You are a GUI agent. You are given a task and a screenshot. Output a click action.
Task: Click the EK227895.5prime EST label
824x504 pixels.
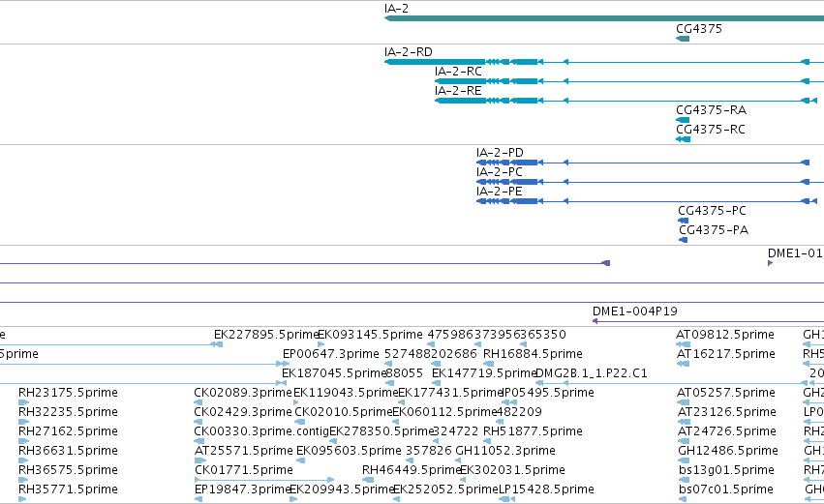tap(266, 335)
